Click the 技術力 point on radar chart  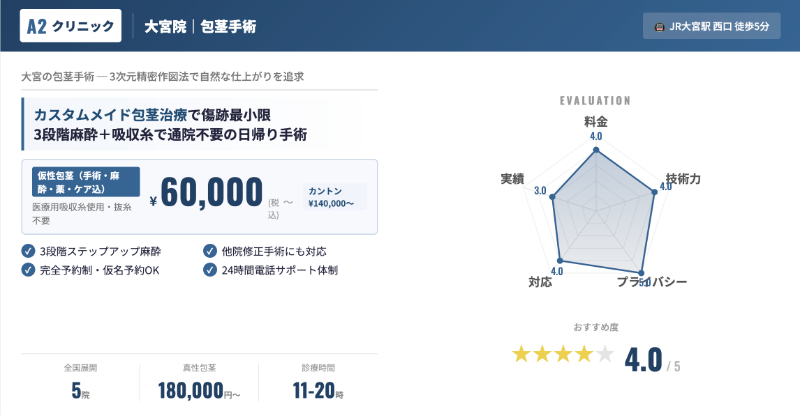coord(656,194)
